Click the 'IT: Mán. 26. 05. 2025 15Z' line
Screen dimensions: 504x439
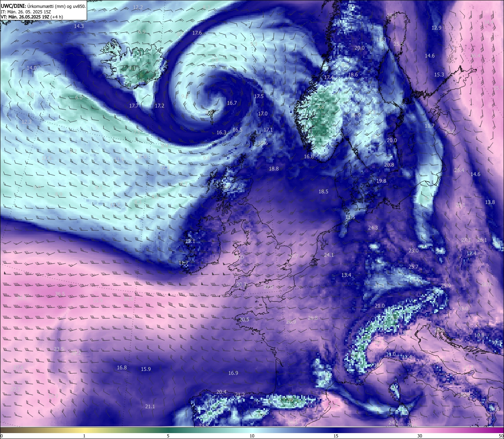[27, 12]
